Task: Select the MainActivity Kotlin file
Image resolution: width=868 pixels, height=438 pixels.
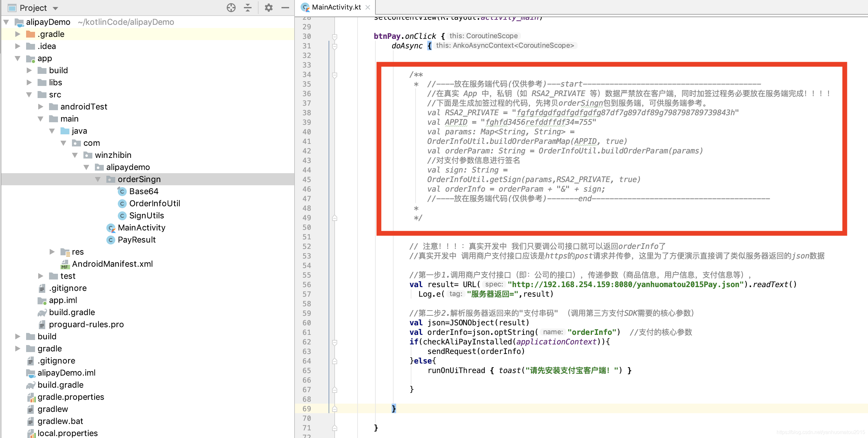Action: (x=141, y=228)
